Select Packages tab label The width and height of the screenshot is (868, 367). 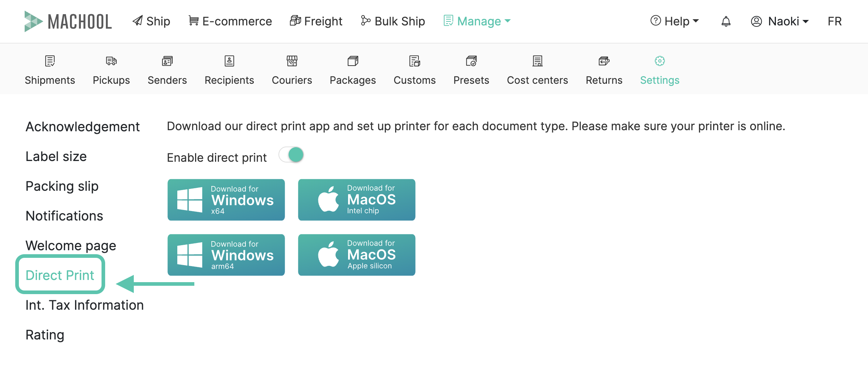click(353, 80)
